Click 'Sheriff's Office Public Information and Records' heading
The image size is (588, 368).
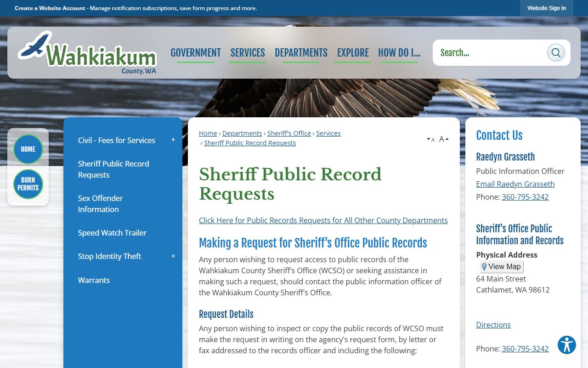520,235
